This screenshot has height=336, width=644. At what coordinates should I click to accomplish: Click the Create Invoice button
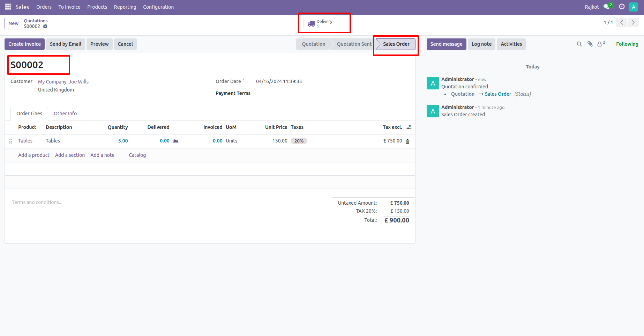pyautogui.click(x=24, y=44)
